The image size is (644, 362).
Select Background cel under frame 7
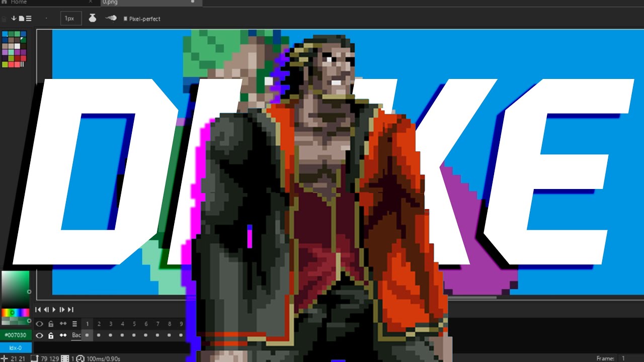pos(157,335)
